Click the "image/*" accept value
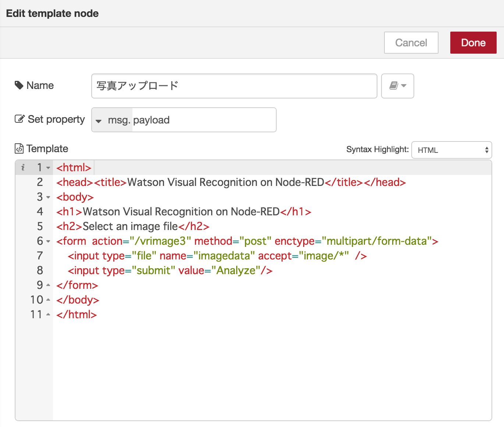 324,256
